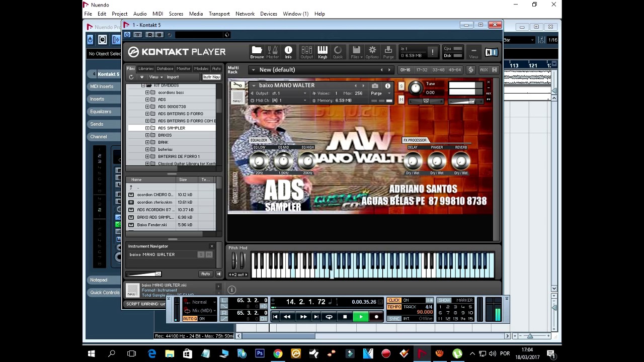Select the 33-48 instrument page
Image resolution: width=644 pixels, height=362 pixels.
438,70
